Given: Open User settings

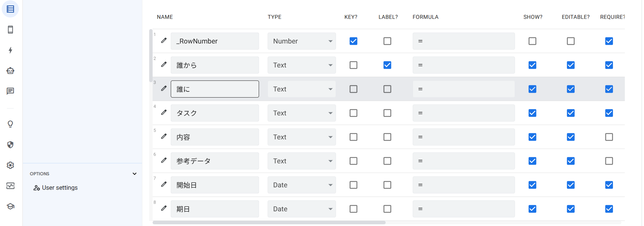Looking at the screenshot, I should (x=60, y=188).
